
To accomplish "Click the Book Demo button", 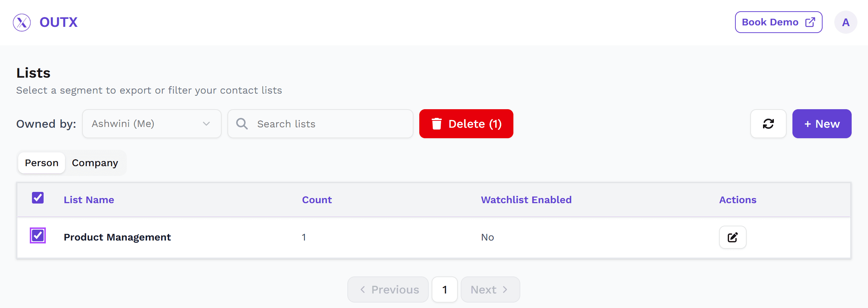I will (x=779, y=22).
